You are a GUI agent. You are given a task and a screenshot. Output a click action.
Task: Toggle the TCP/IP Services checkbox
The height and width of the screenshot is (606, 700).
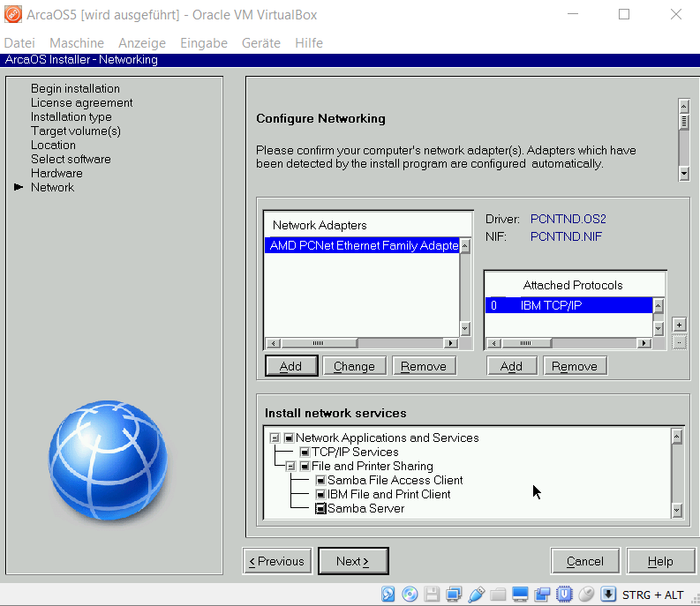(x=305, y=452)
